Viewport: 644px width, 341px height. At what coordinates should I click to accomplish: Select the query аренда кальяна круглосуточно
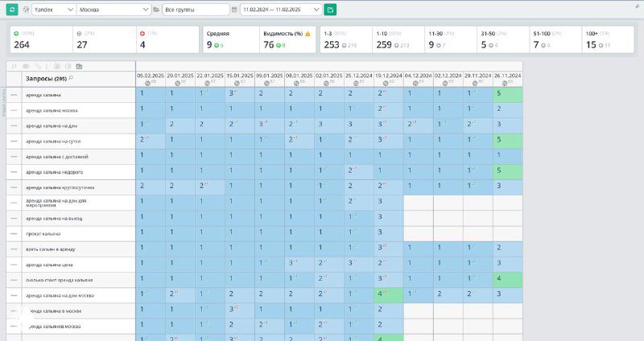coord(60,187)
